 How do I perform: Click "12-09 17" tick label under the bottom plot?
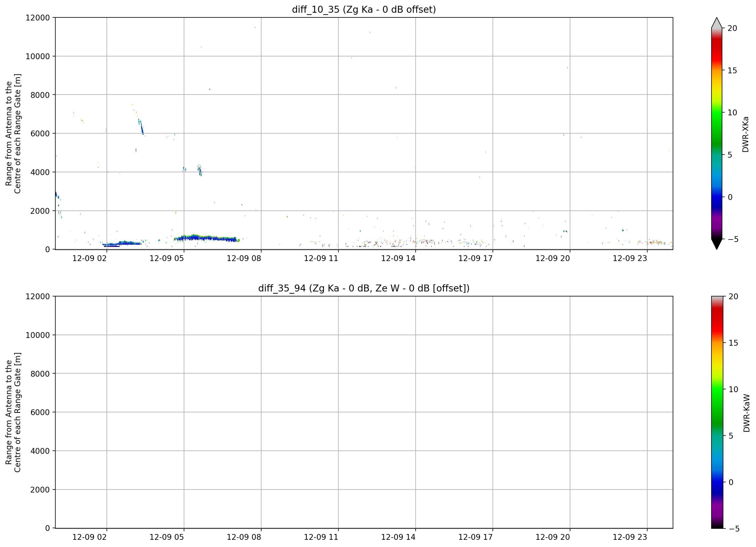475,537
